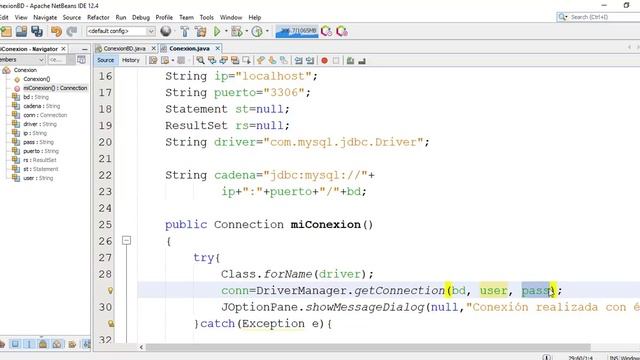Click the second profiler hexagon icon
640x360 pixels.
[342, 31]
